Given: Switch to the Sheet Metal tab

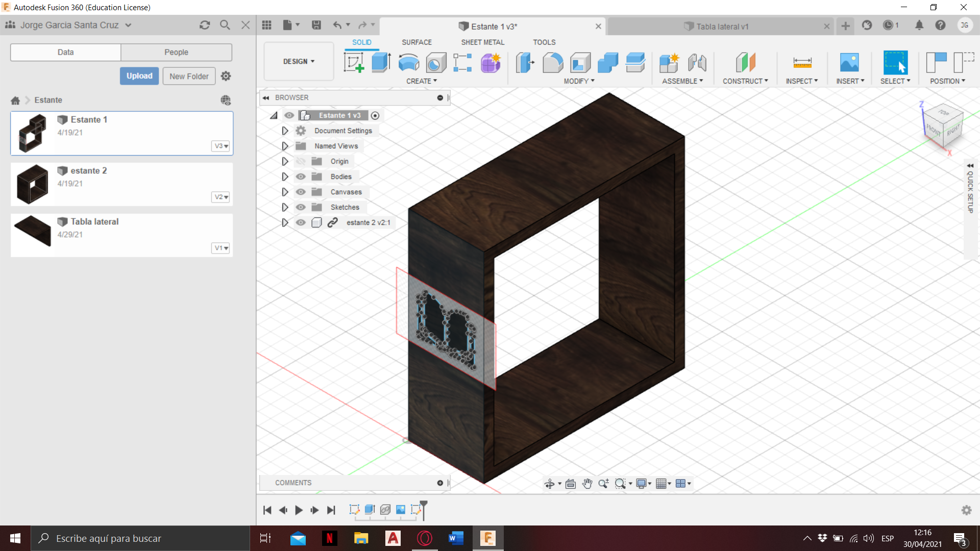Looking at the screenshot, I should (482, 42).
